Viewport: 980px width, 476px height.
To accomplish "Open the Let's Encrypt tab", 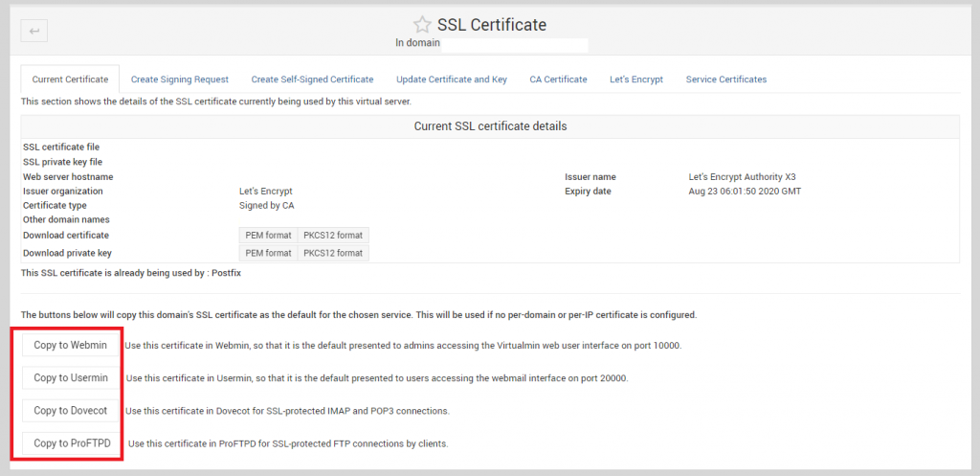I will 636,79.
